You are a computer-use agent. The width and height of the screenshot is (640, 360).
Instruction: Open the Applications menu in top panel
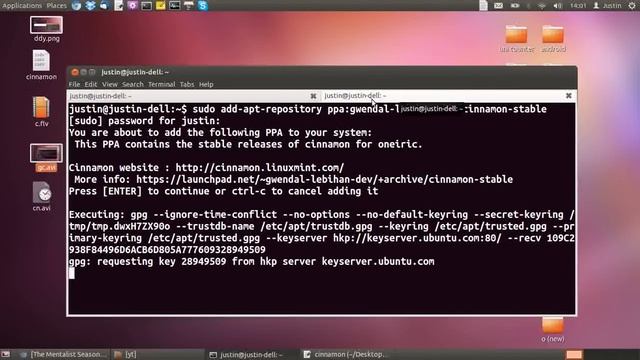(x=22, y=5)
